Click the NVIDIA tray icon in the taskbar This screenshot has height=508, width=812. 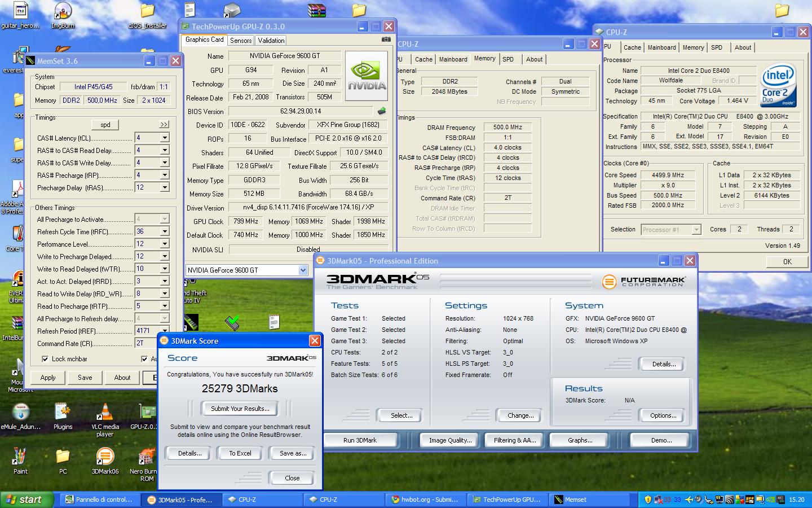pos(770,500)
